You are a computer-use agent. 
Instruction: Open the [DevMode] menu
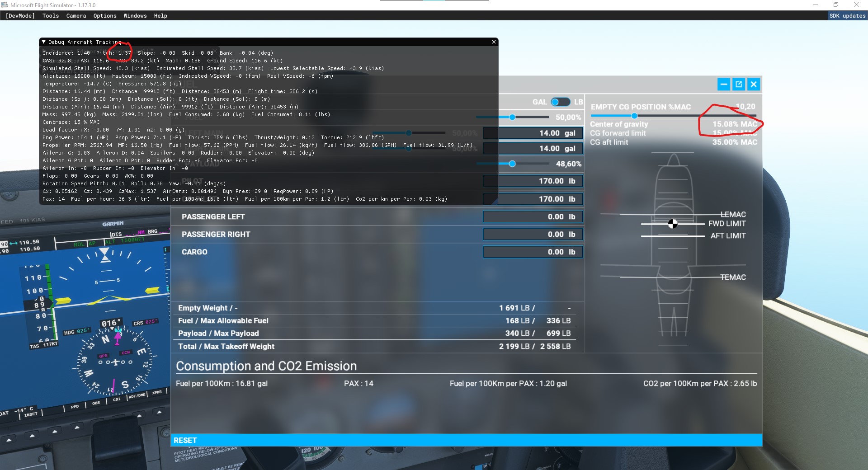click(20, 16)
